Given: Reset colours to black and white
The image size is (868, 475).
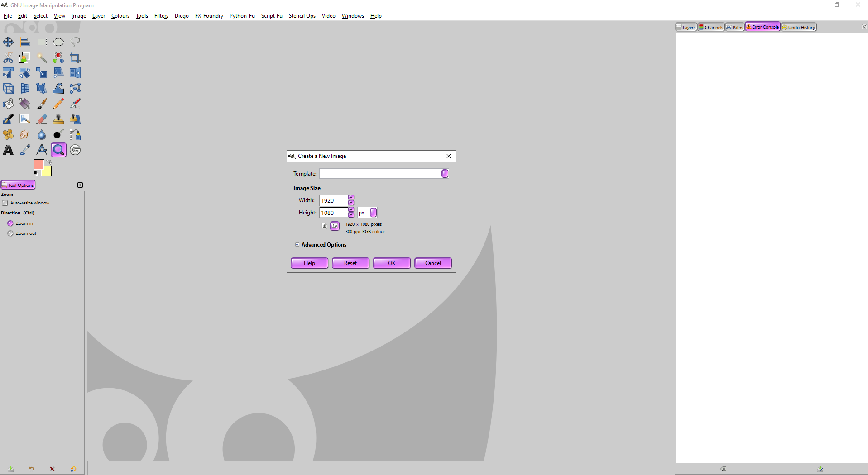Looking at the screenshot, I should click(x=36, y=173).
